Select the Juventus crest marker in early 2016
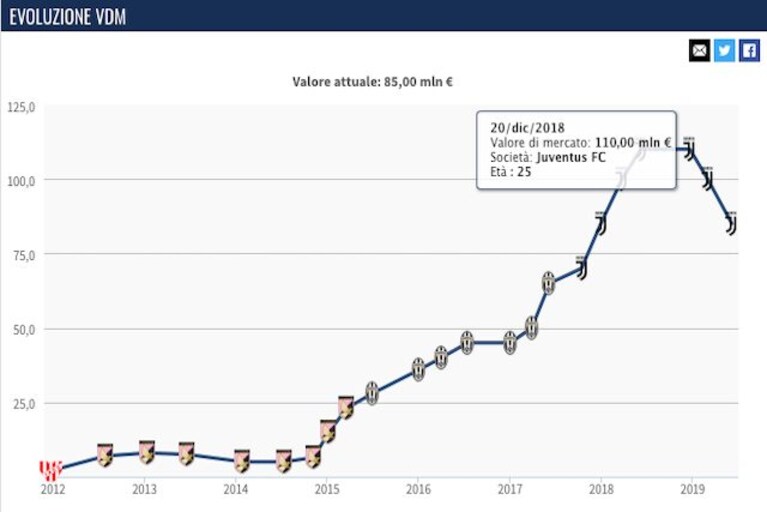The width and height of the screenshot is (767, 512). [441, 357]
